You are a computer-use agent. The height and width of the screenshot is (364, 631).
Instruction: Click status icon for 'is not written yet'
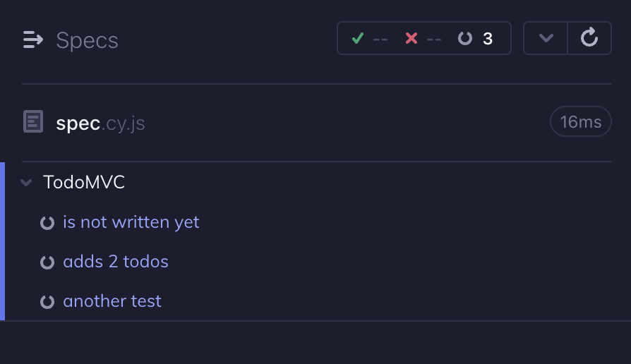47,223
